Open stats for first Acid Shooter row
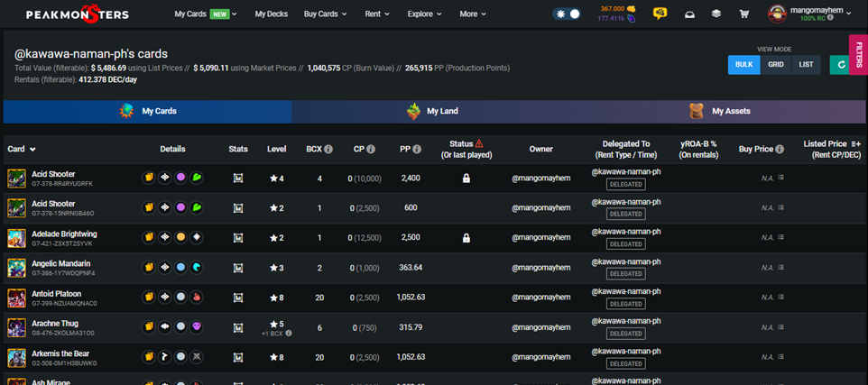This screenshot has height=385, width=868. pos(237,179)
